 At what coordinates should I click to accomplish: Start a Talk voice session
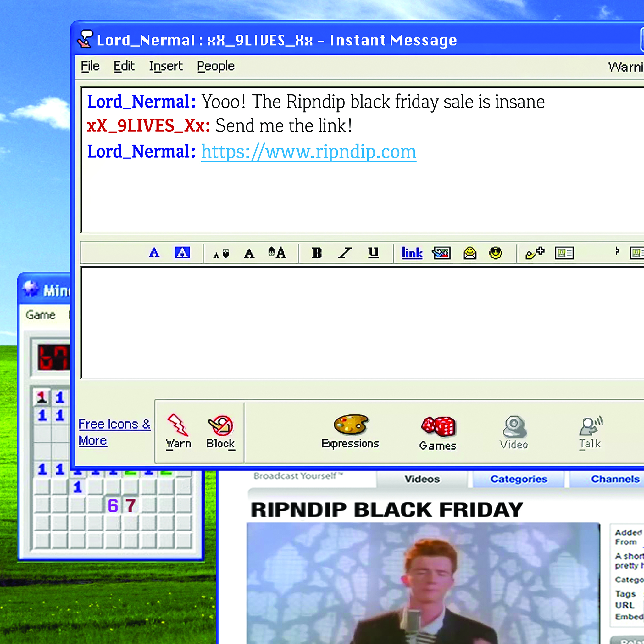pos(590,432)
